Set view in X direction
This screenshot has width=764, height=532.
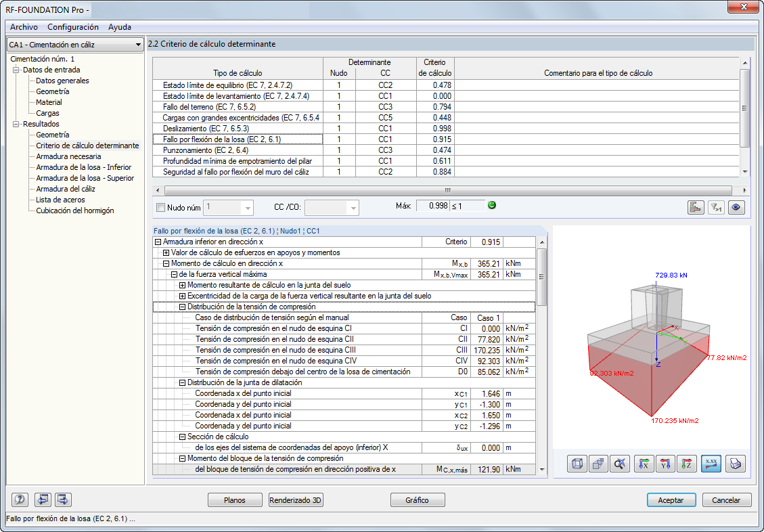coord(644,464)
